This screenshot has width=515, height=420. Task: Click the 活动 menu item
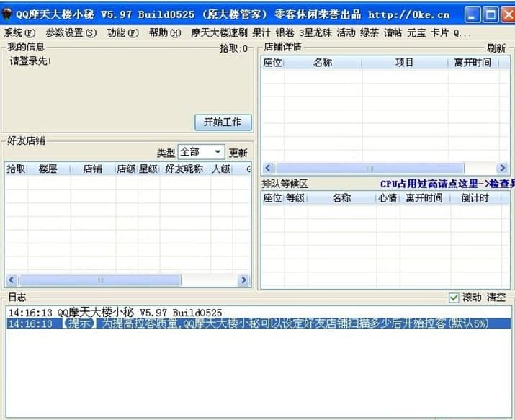click(346, 33)
